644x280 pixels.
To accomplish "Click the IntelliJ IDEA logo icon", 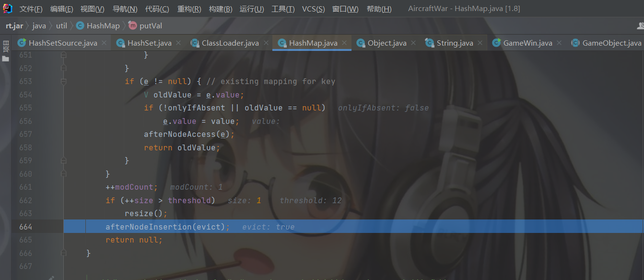I will [7, 8].
